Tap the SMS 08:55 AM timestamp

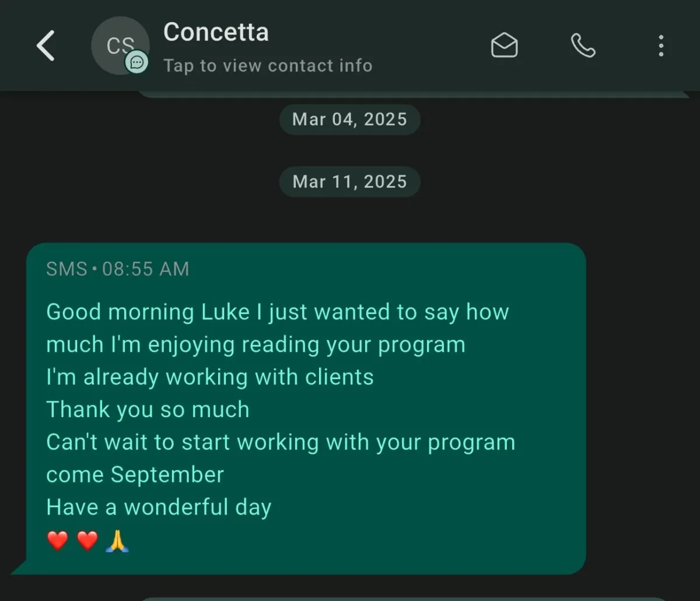(x=118, y=269)
